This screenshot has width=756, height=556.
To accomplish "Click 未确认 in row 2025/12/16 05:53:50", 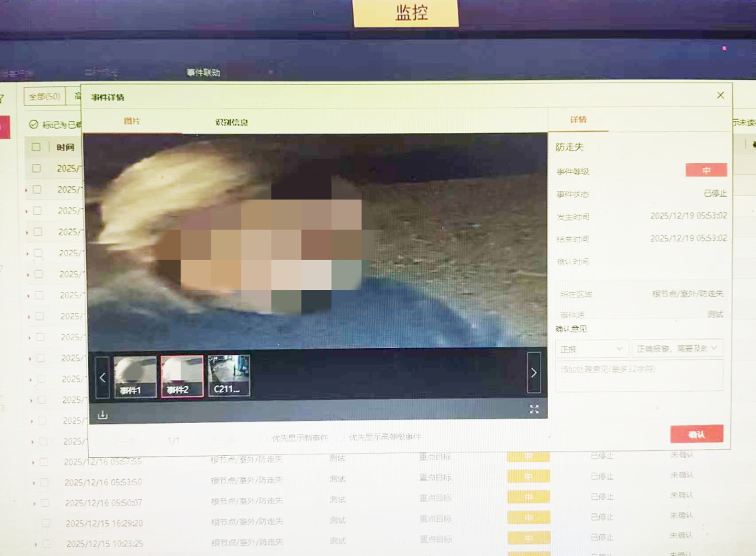I will 682,475.
